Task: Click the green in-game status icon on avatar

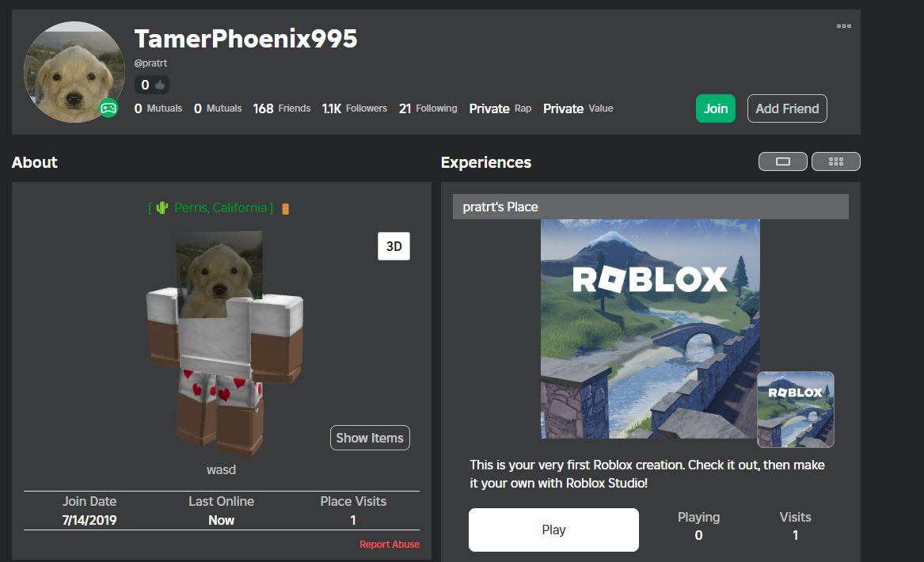Action: pyautogui.click(x=108, y=108)
